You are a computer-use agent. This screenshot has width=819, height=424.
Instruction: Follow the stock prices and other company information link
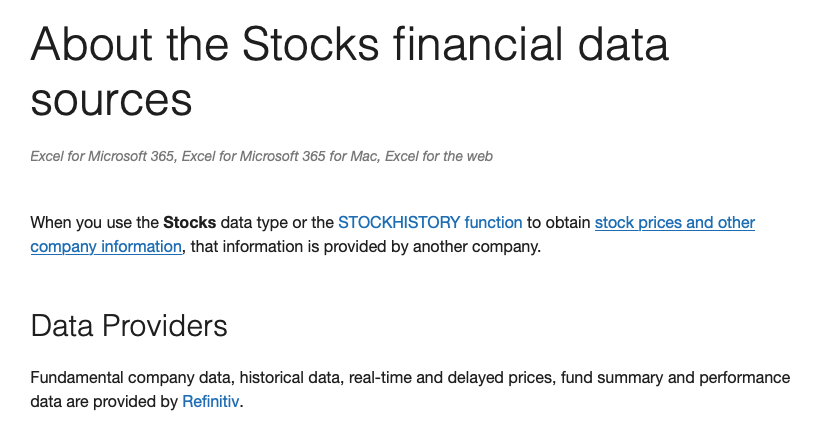coord(674,222)
